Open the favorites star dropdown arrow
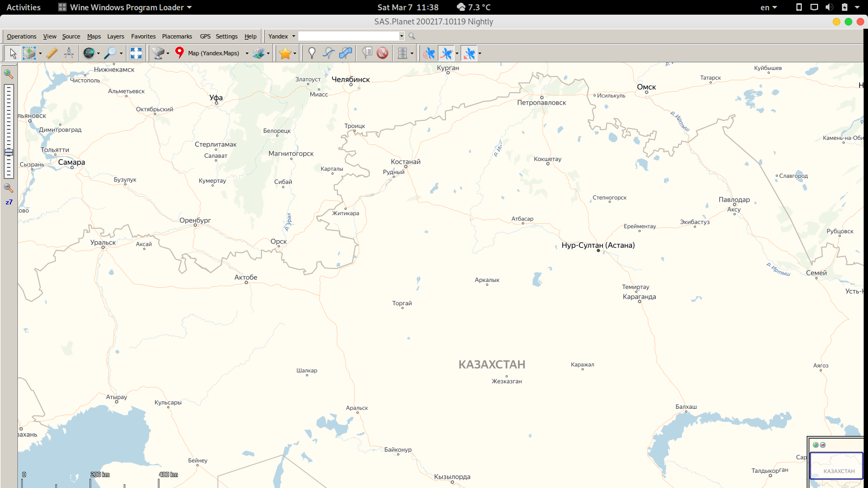 click(x=295, y=53)
